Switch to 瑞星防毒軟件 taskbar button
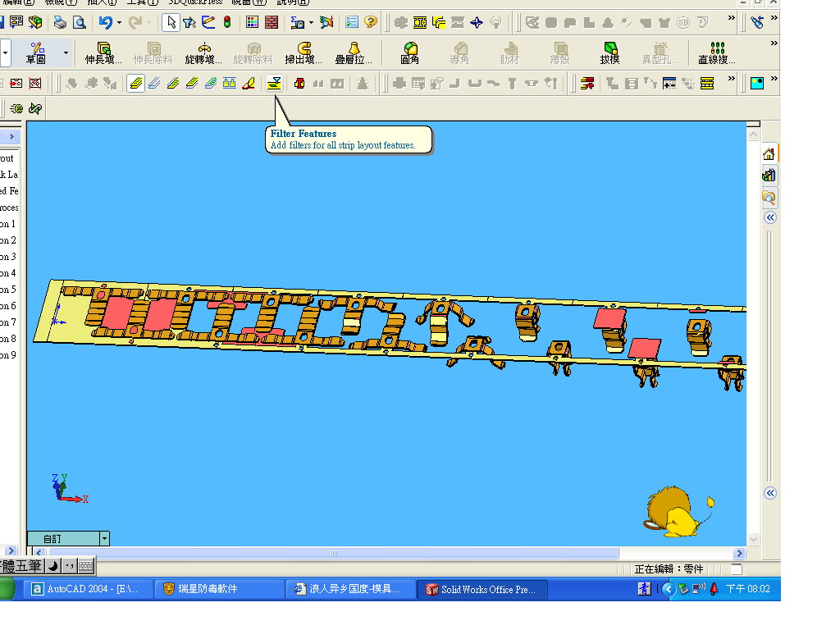This screenshot has width=840, height=630. click(220, 589)
